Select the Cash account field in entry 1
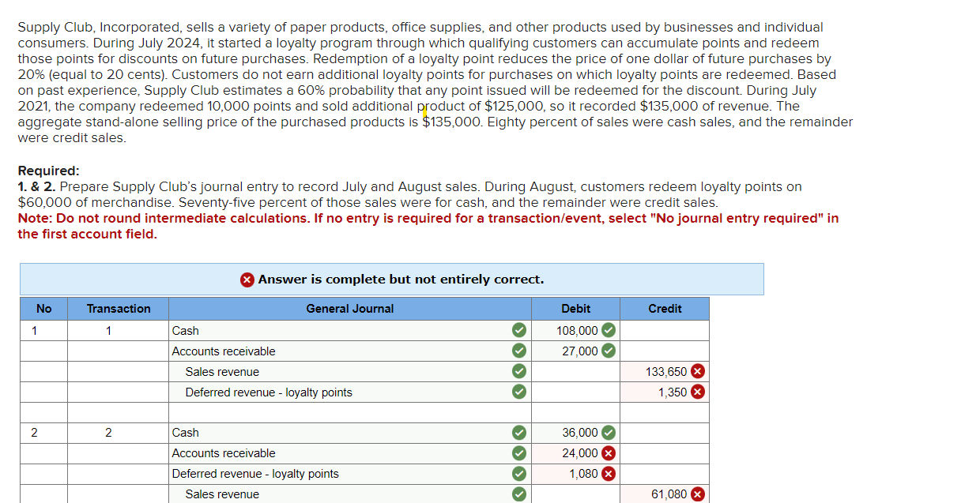 coord(349,330)
